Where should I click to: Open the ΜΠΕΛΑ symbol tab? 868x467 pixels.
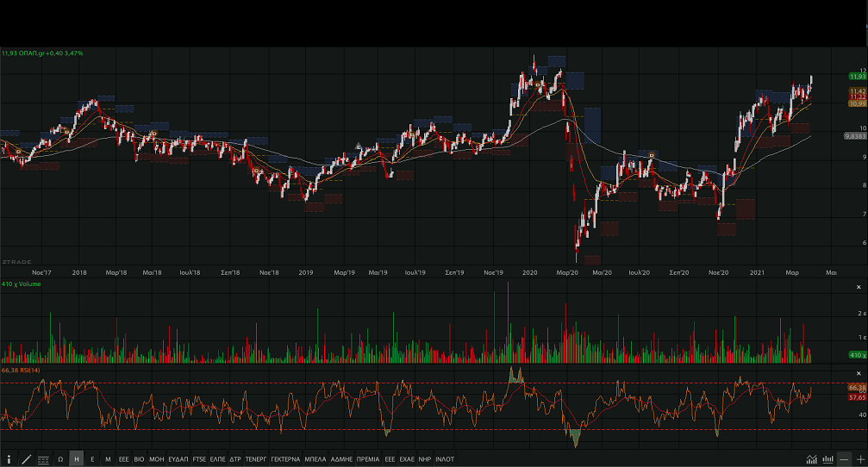click(x=315, y=459)
